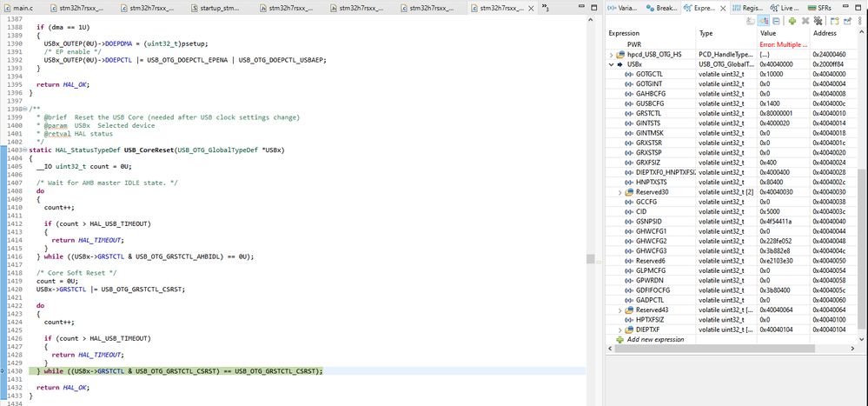Screen dimensions: 868x406
Task: Click the Address column header
Action: coord(833,33)
